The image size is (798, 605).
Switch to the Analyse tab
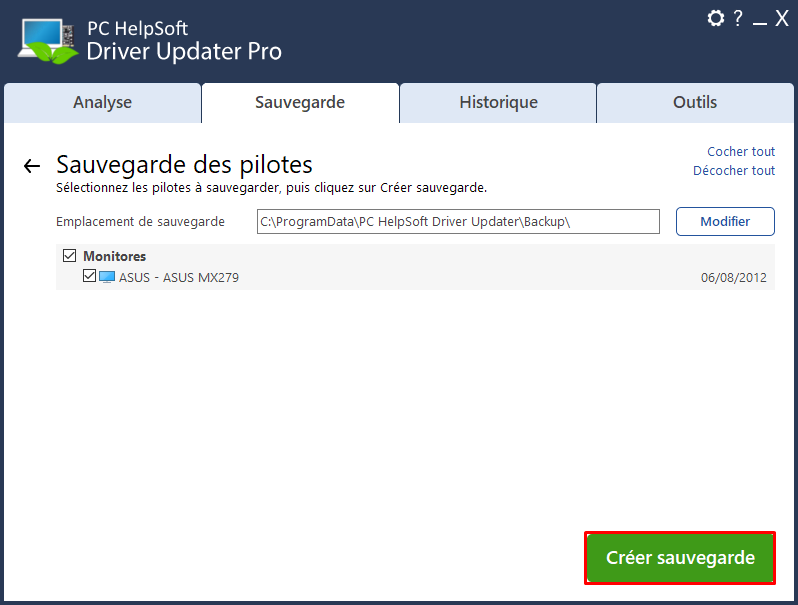click(102, 103)
